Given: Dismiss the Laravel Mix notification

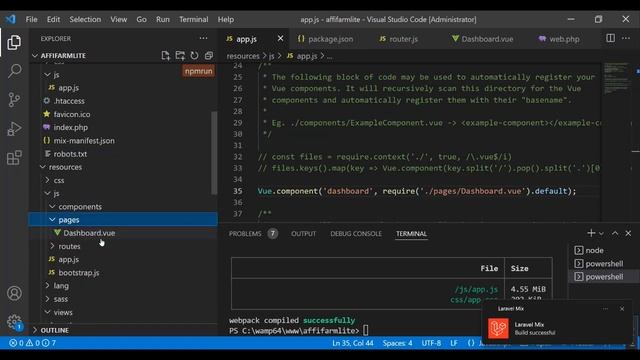Looking at the screenshot, I should [x=622, y=309].
